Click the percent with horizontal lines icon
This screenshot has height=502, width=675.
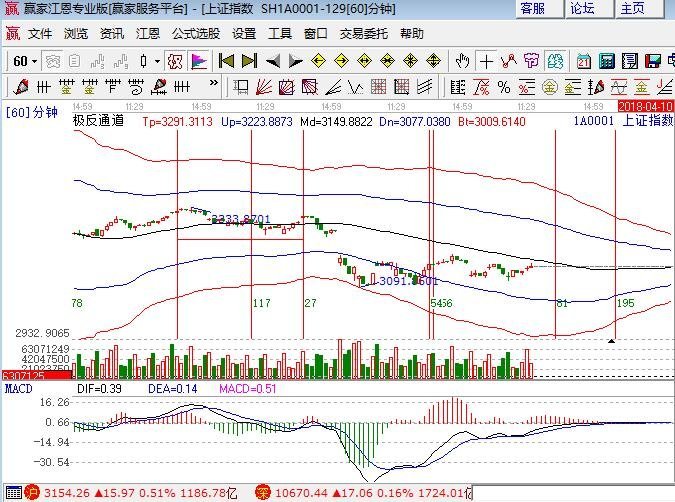pos(526,87)
